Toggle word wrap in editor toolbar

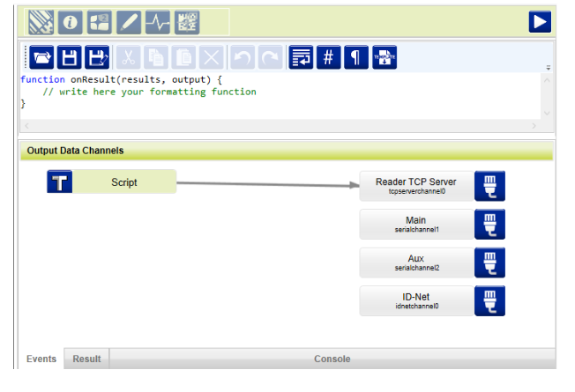click(301, 58)
